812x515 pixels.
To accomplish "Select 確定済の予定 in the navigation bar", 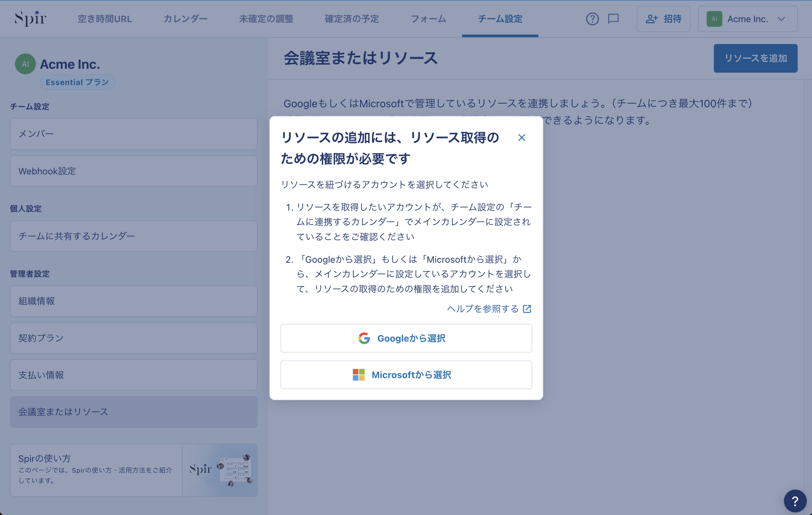I will click(352, 18).
